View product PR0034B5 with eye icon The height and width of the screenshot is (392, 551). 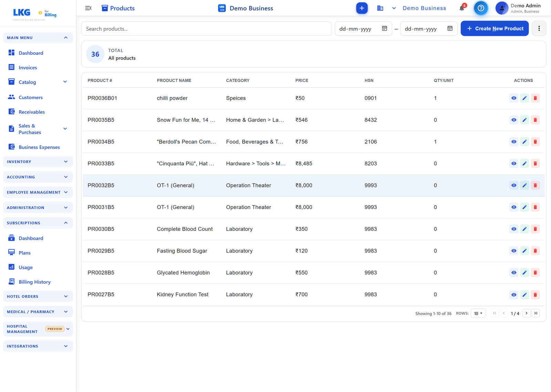tap(514, 142)
